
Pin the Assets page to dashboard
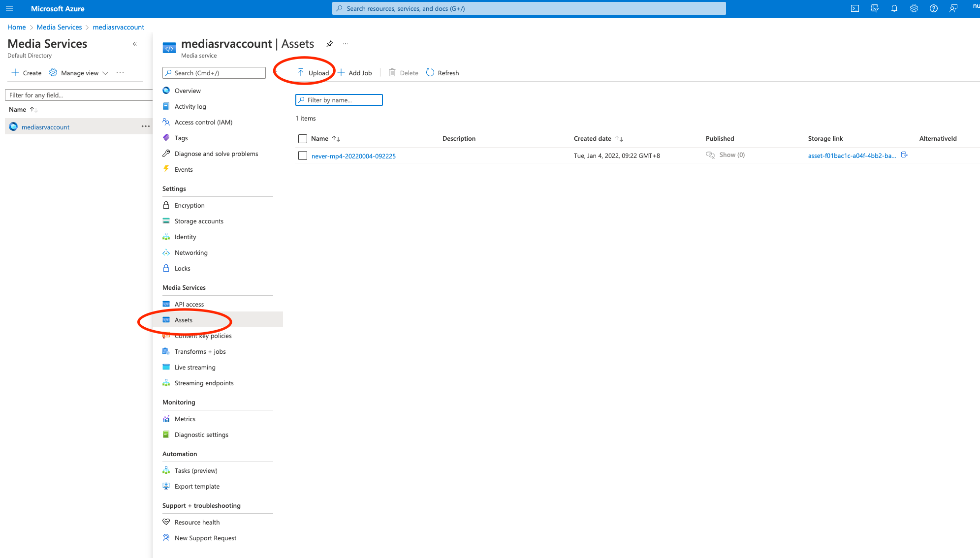[329, 43]
